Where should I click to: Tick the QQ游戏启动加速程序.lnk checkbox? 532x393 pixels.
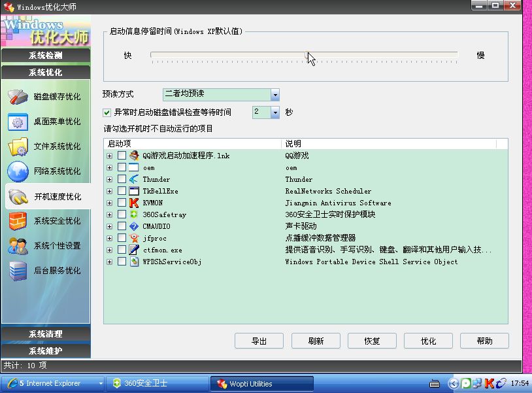(x=122, y=156)
